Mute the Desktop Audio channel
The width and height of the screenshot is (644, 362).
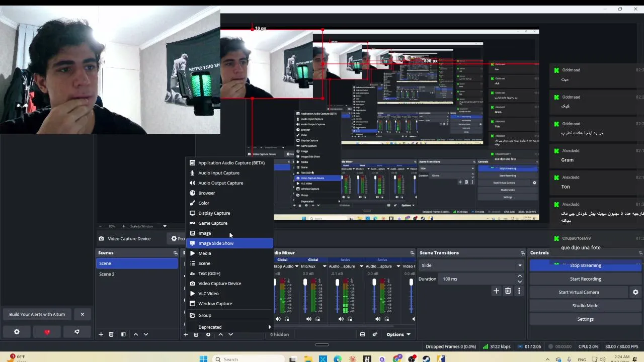click(278, 319)
